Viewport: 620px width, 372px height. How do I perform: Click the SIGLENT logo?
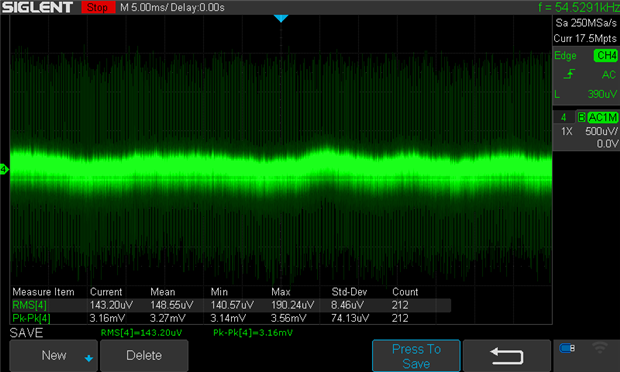click(x=38, y=7)
